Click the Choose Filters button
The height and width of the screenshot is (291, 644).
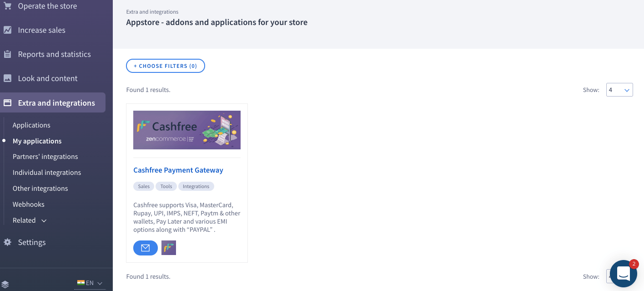pos(166,66)
